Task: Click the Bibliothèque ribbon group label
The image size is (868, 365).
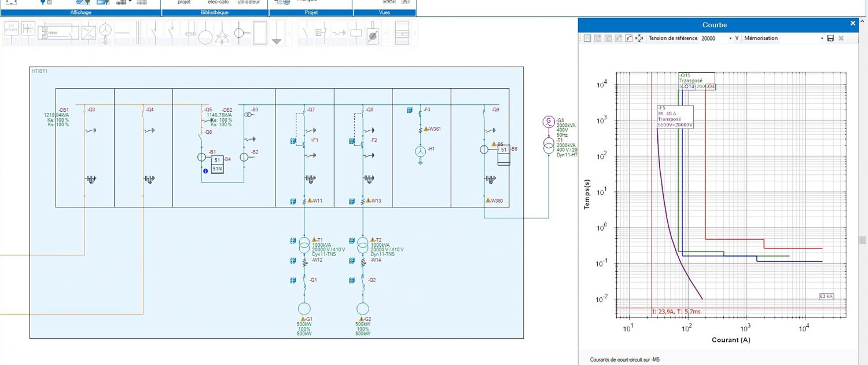Action: pyautogui.click(x=215, y=12)
